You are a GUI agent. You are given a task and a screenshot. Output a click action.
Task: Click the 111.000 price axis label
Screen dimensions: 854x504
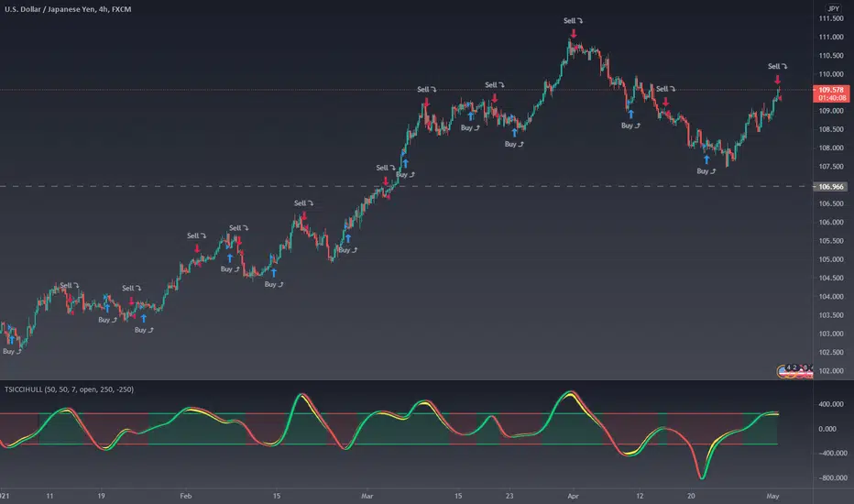(x=831, y=37)
